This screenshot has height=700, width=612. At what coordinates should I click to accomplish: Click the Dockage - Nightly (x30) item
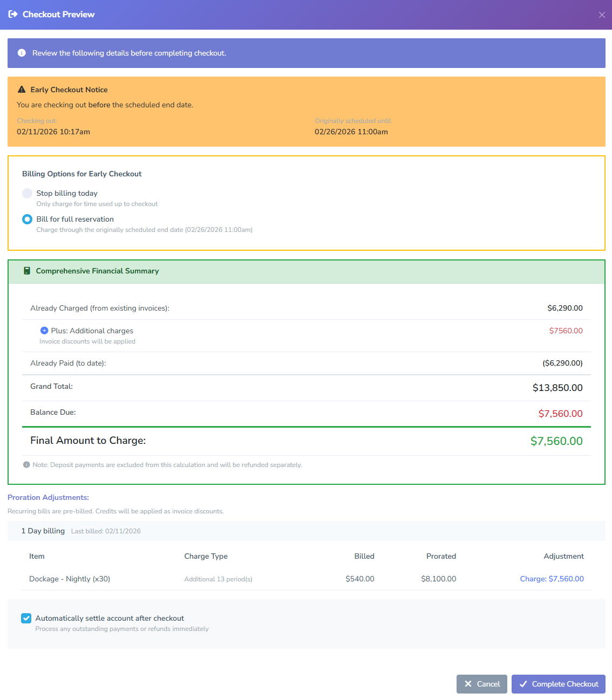click(x=70, y=579)
